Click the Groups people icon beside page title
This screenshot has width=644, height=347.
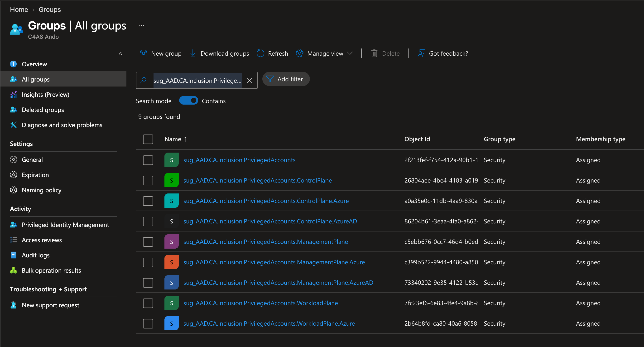click(x=16, y=29)
